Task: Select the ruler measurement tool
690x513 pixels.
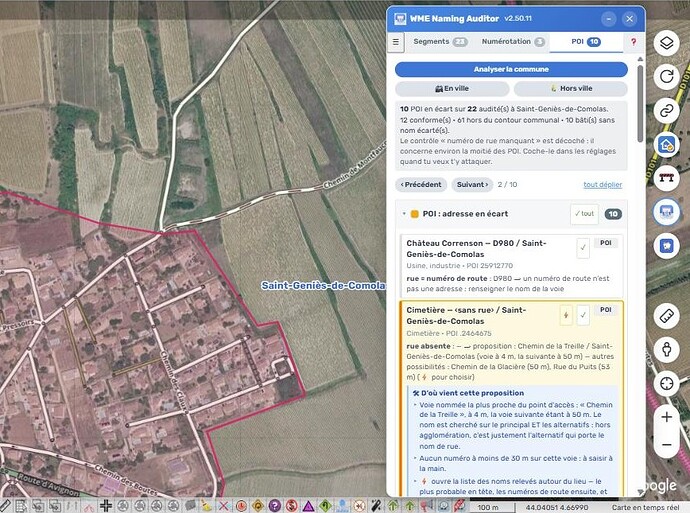Action: (666, 315)
